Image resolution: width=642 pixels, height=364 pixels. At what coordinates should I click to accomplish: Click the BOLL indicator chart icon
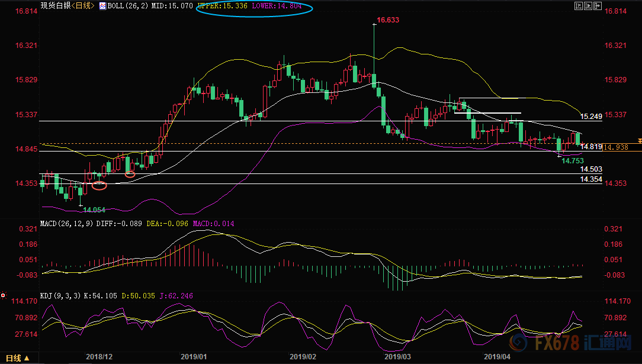(x=102, y=6)
